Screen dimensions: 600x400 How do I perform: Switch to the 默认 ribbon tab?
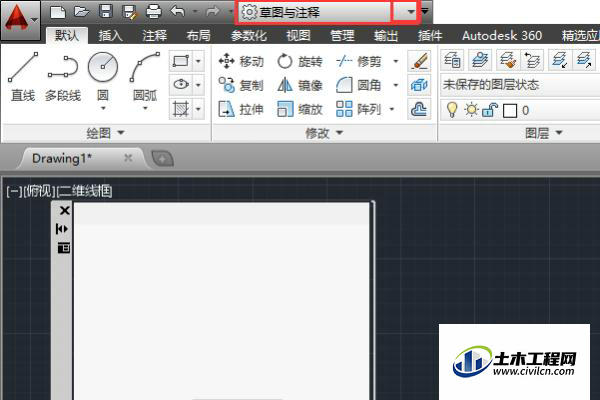point(67,36)
